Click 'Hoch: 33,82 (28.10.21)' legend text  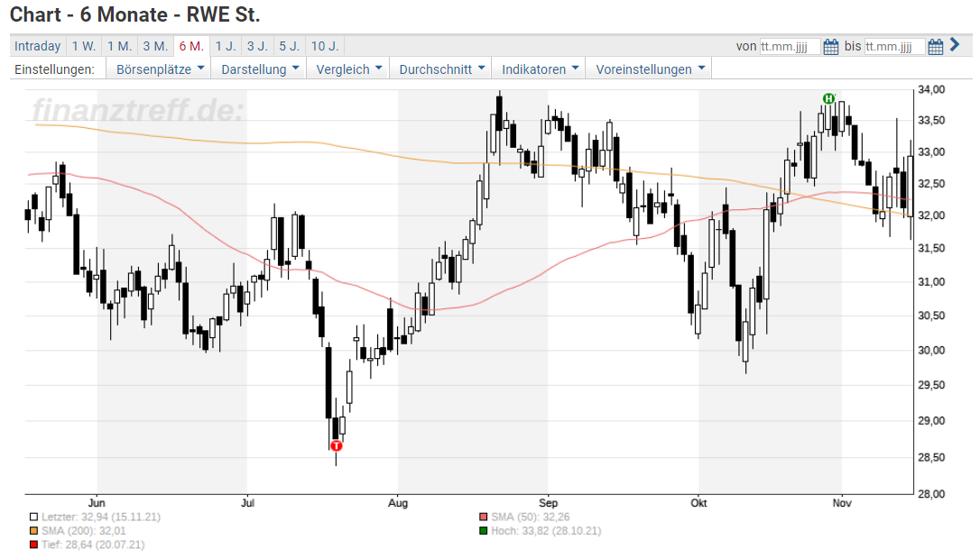(546, 531)
